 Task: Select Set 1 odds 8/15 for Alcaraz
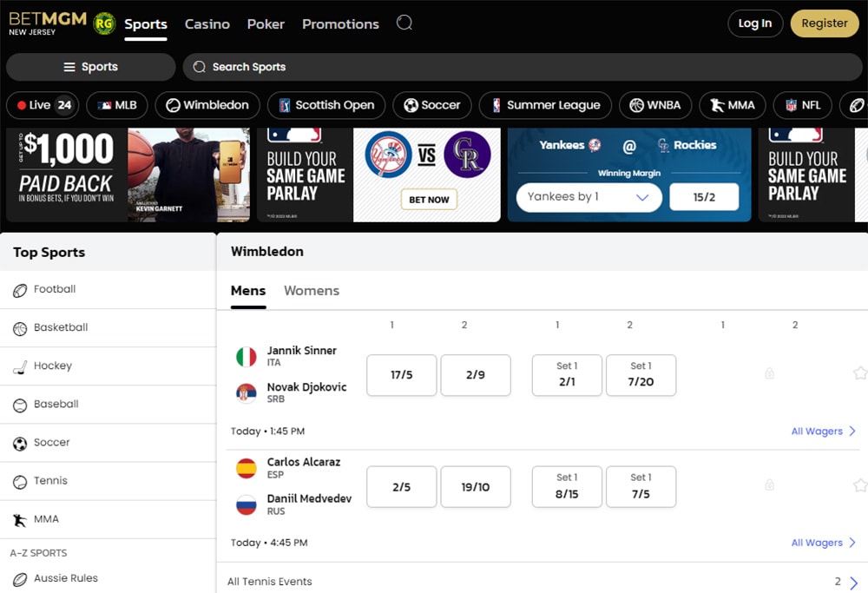coord(567,487)
